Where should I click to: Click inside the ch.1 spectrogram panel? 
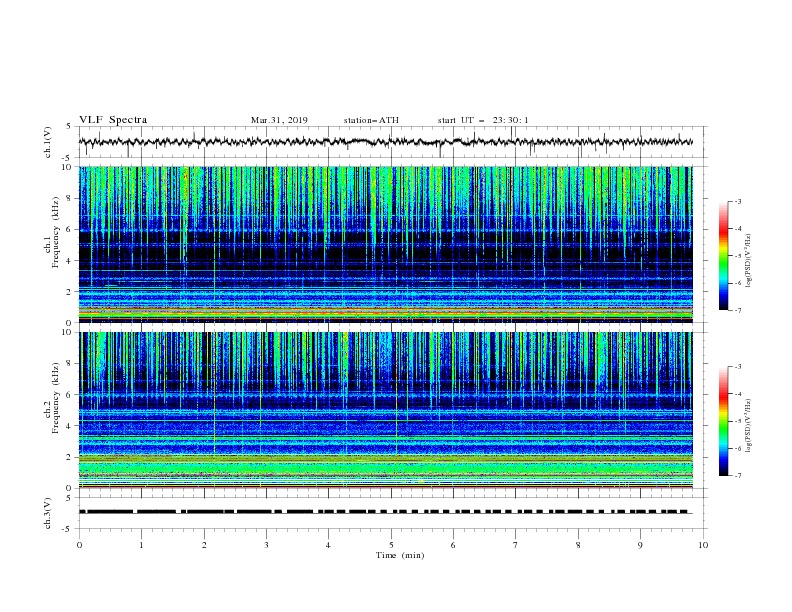385,244
